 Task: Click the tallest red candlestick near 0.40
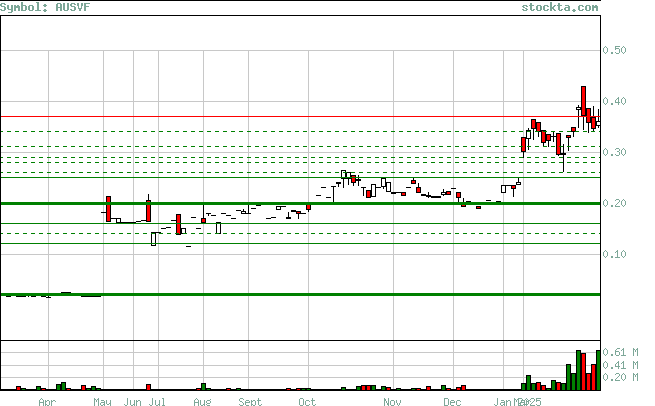point(584,101)
